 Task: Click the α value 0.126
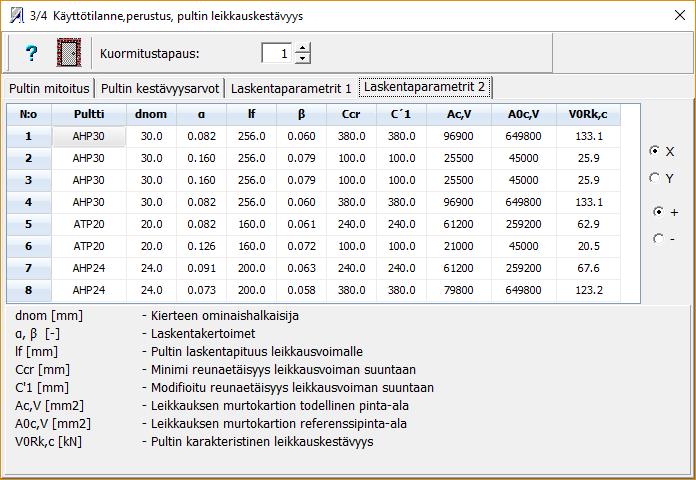point(202,246)
